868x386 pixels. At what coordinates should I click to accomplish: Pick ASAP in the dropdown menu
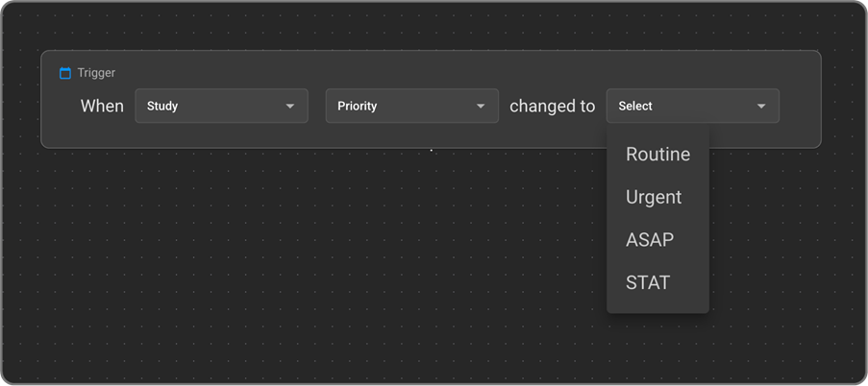pyautogui.click(x=650, y=240)
